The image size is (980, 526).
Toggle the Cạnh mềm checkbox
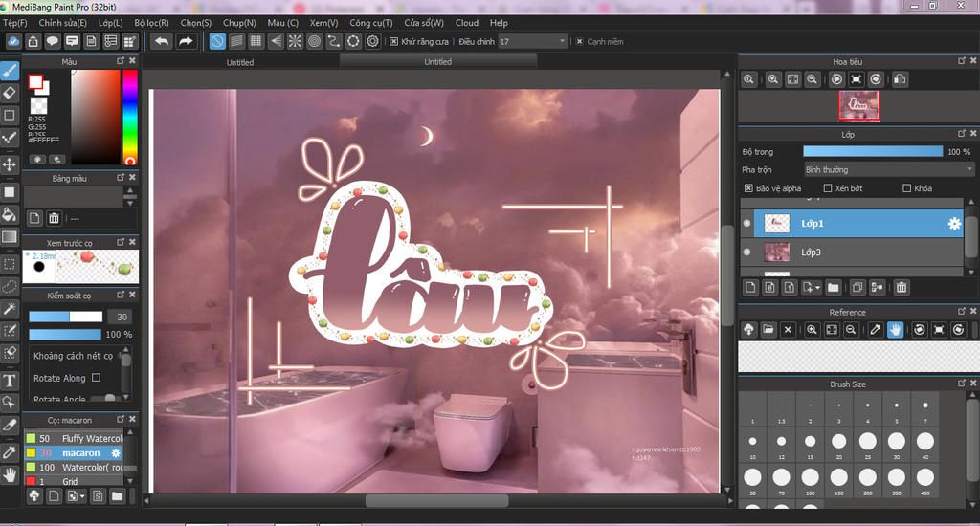[579, 41]
